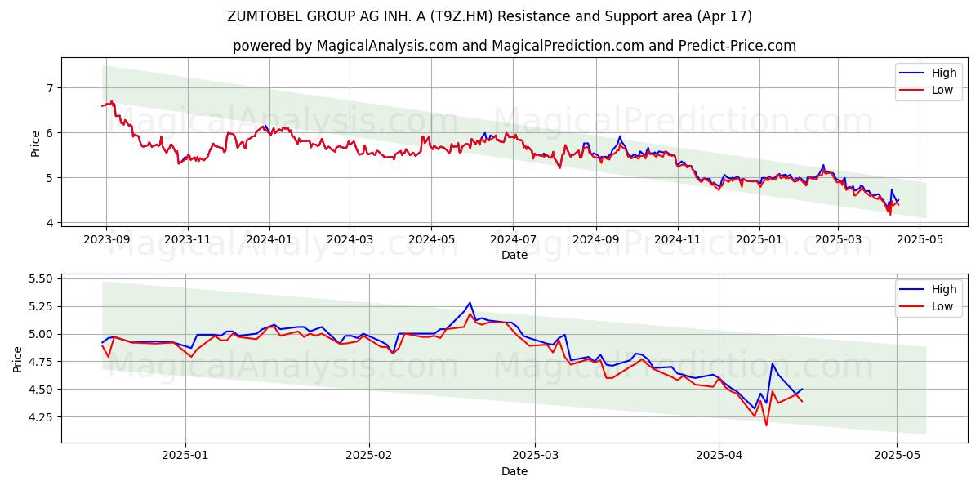This screenshot has width=980, height=490.
Task: Click the '2025-02' x-axis label in the bottom chart
Action: [369, 457]
